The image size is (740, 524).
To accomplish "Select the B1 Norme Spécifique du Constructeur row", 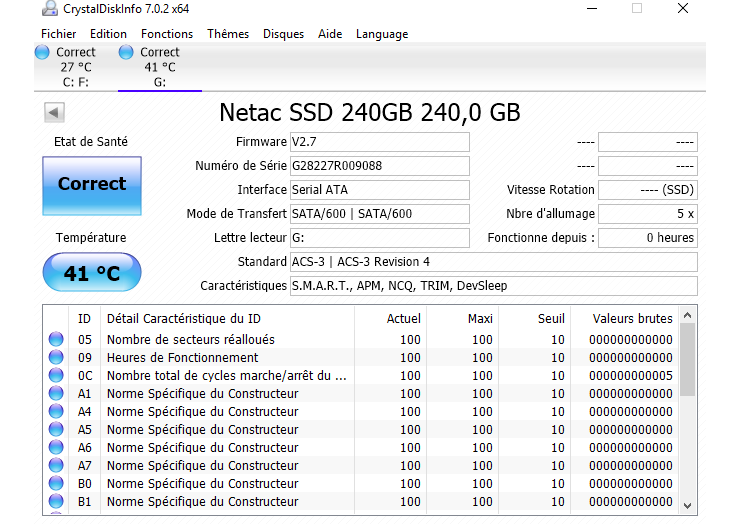I will coord(361,501).
